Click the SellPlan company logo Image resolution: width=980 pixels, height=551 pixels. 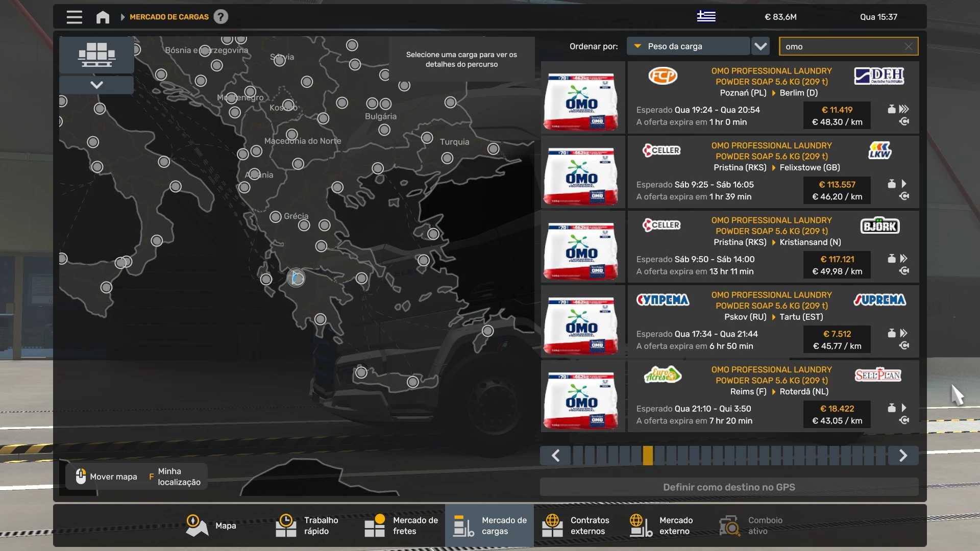point(878,375)
